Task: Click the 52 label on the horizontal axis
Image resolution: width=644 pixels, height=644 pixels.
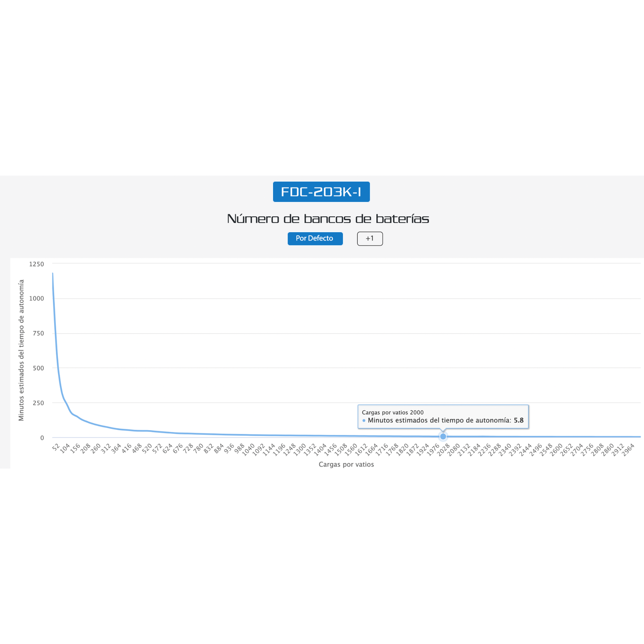Action: pyautogui.click(x=56, y=447)
